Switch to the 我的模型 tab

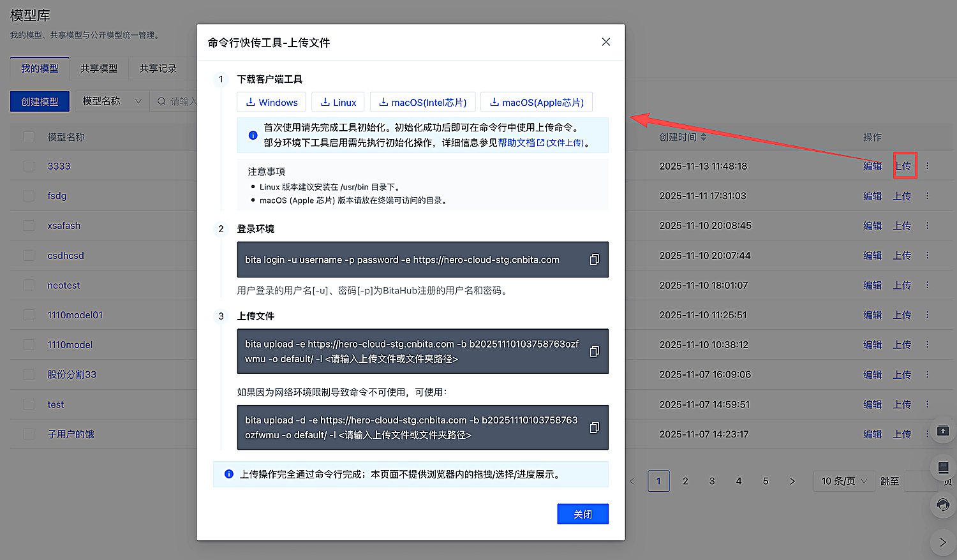[40, 68]
